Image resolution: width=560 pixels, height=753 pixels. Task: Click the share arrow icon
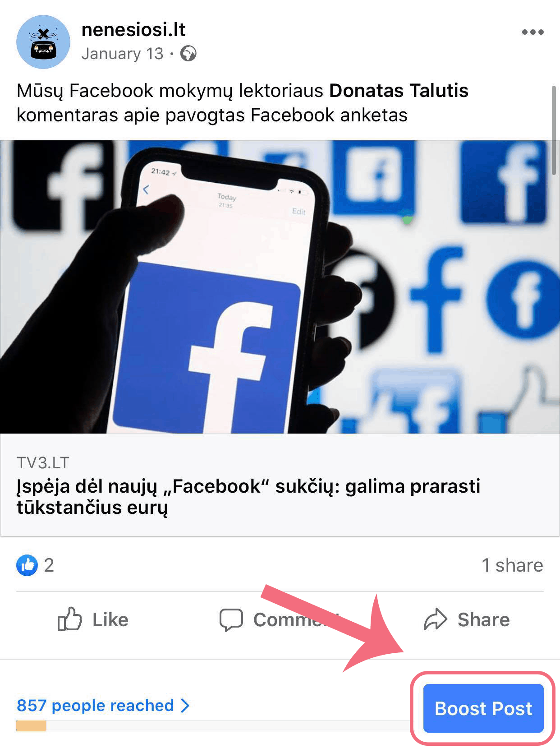[x=435, y=619]
